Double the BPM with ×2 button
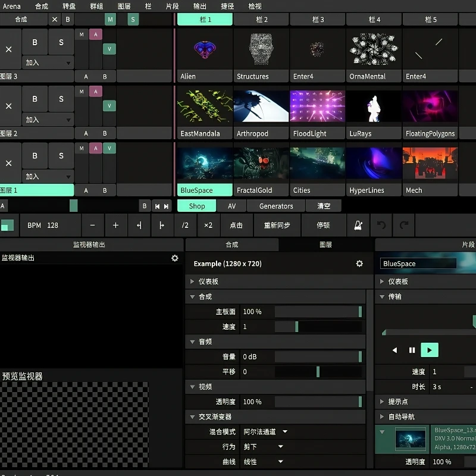This screenshot has width=476, height=476. tap(208, 226)
